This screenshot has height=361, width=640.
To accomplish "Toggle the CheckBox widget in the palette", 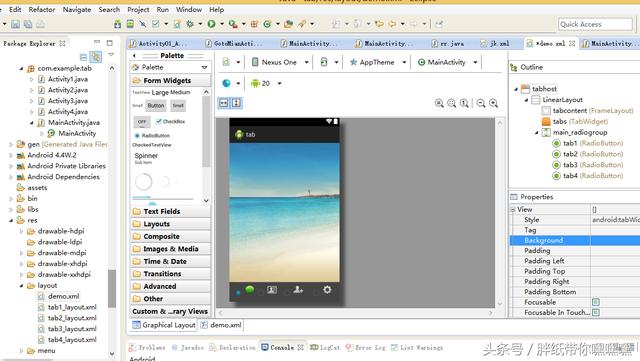I will [171, 121].
